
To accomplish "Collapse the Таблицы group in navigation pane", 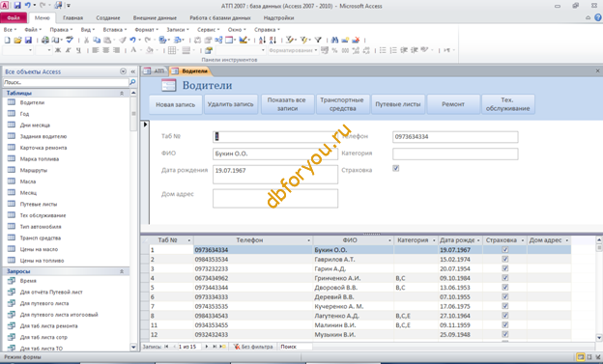I will click(x=122, y=93).
